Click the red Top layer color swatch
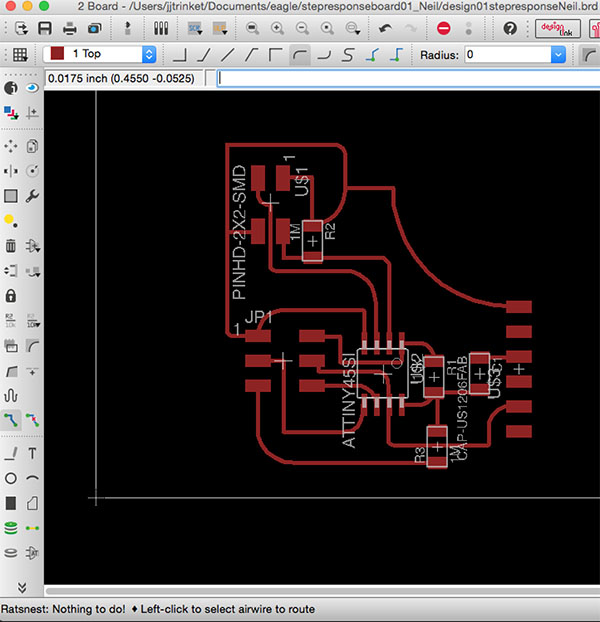600x622 pixels. click(x=58, y=54)
